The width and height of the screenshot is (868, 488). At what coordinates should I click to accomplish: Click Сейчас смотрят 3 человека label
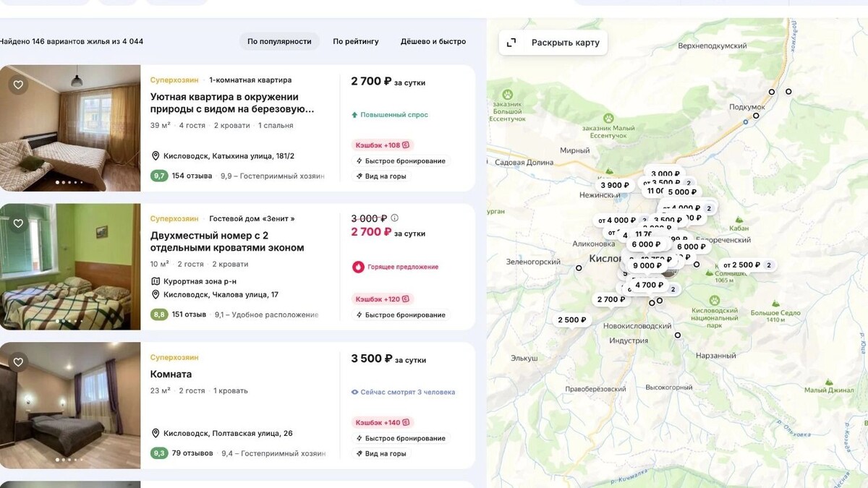coord(408,393)
